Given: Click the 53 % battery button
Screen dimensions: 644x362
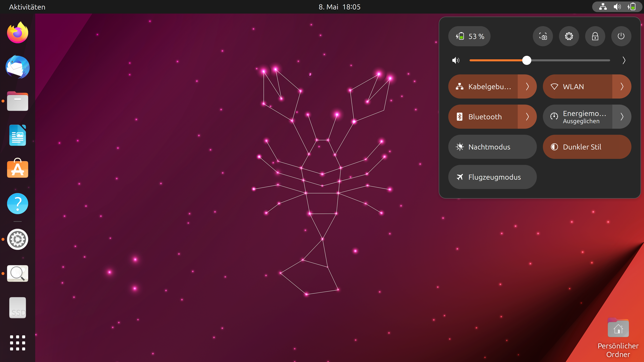Looking at the screenshot, I should (x=469, y=36).
